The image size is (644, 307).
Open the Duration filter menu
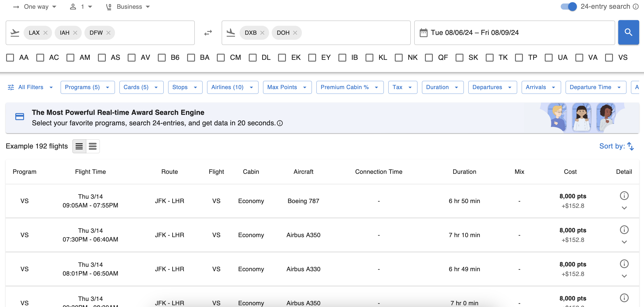point(442,87)
